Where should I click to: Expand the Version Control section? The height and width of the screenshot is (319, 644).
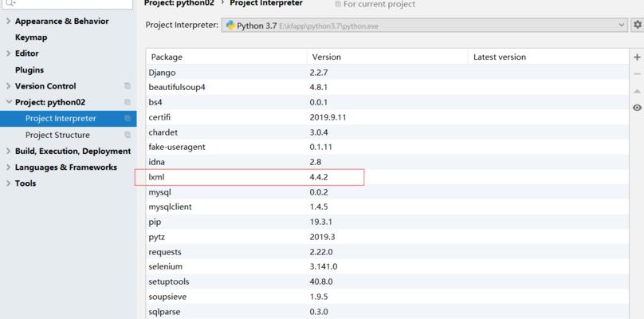click(9, 86)
